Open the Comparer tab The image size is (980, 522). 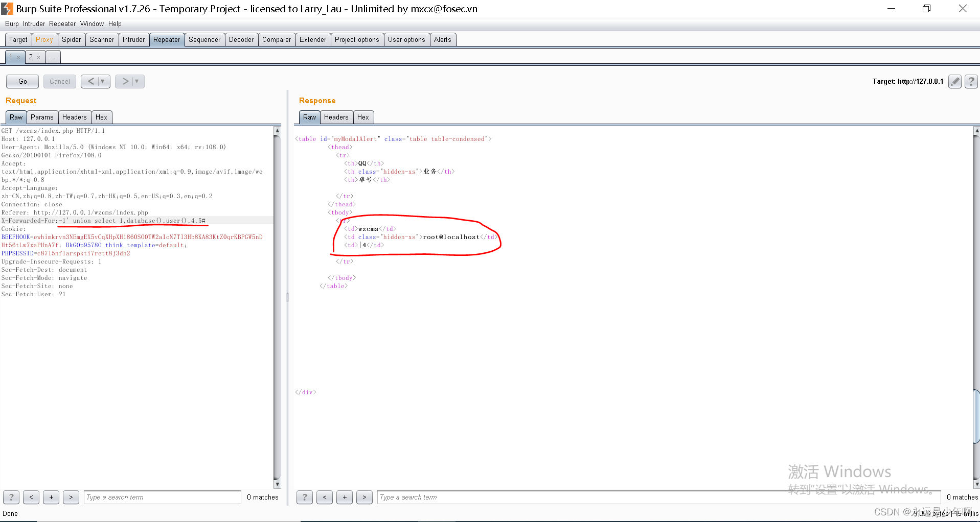pos(277,40)
